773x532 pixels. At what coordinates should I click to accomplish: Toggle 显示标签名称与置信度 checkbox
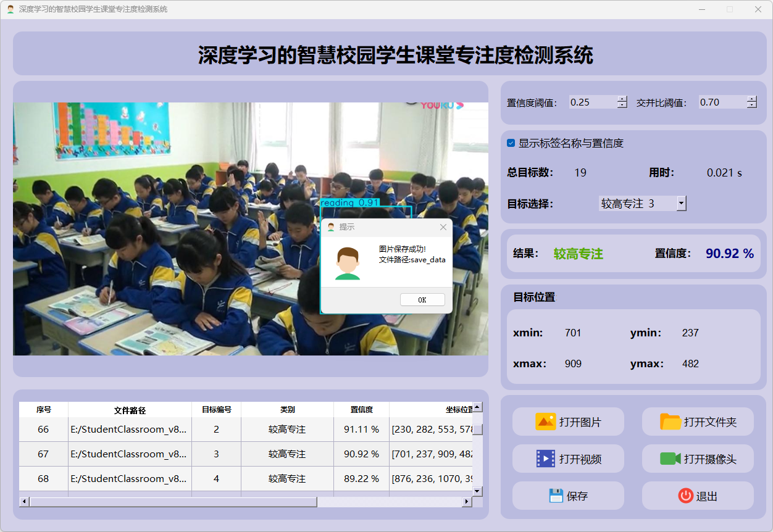[511, 143]
